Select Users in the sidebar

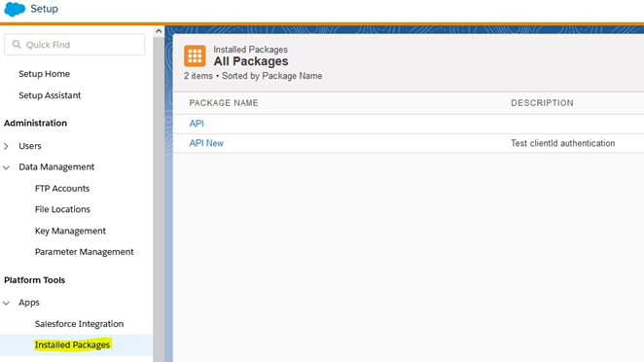click(30, 146)
